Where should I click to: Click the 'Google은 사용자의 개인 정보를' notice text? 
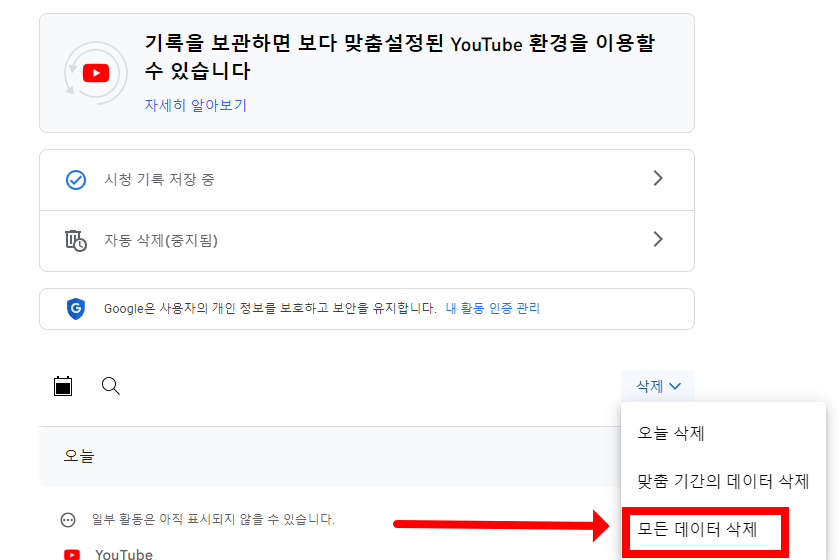point(270,309)
